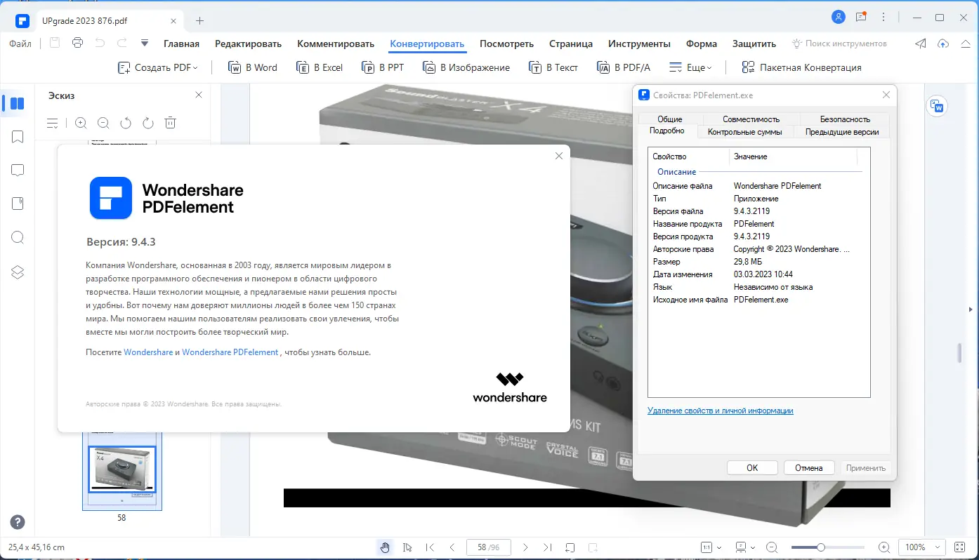Zoom out thumbnails in the Эскиз panel
The height and width of the screenshot is (560, 979).
[103, 123]
